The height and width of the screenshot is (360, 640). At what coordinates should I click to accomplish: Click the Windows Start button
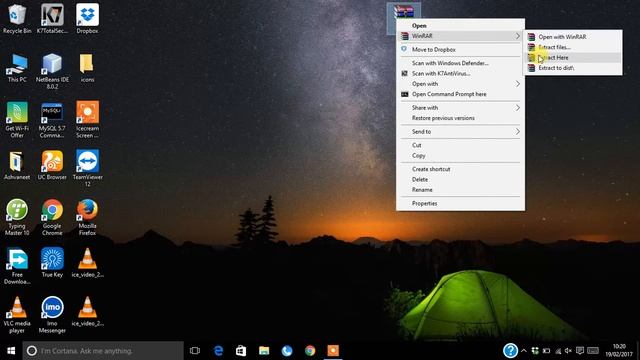pos(11,351)
